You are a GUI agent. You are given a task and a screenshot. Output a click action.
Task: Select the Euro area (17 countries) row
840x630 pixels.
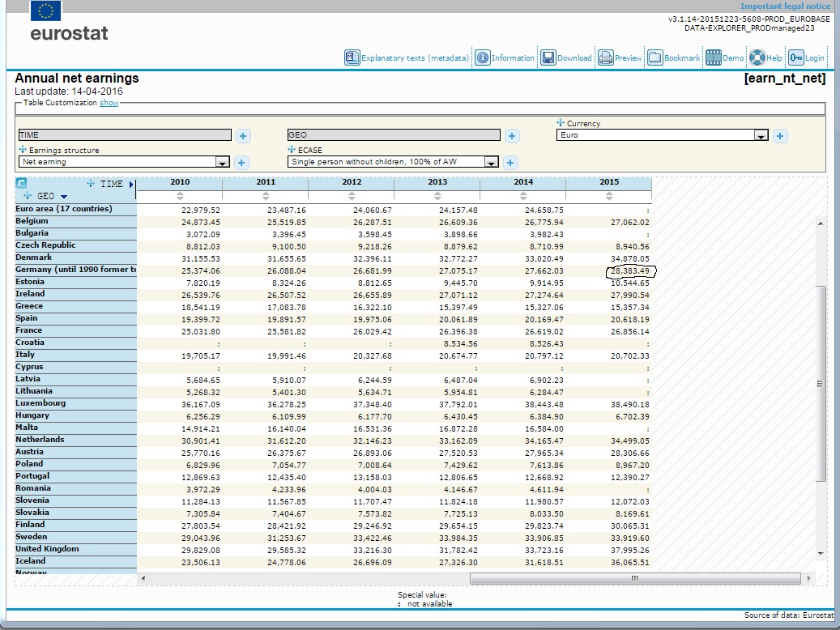coord(64,208)
